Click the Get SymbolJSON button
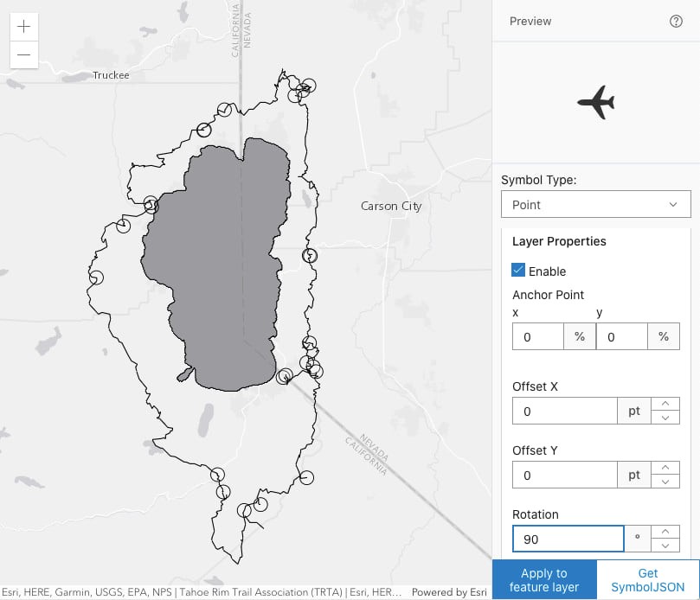This screenshot has height=600, width=700. pos(647,580)
